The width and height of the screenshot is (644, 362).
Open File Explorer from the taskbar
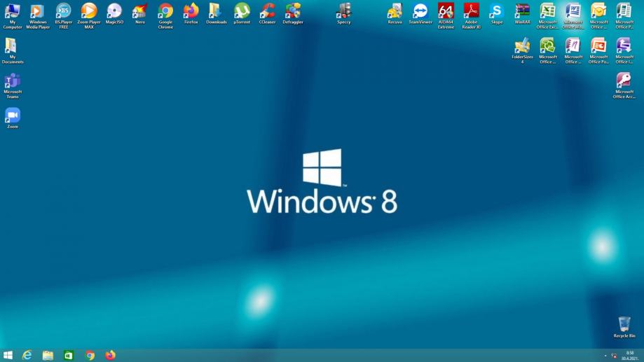click(x=48, y=355)
